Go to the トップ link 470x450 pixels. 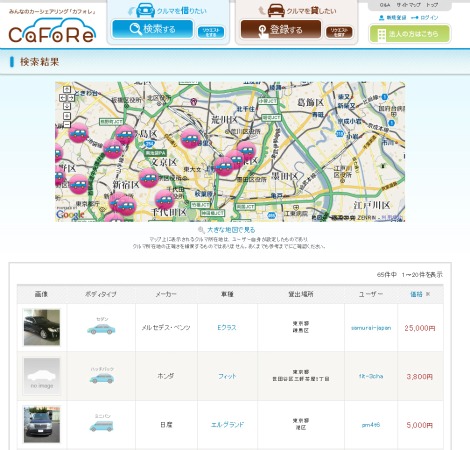432,5
